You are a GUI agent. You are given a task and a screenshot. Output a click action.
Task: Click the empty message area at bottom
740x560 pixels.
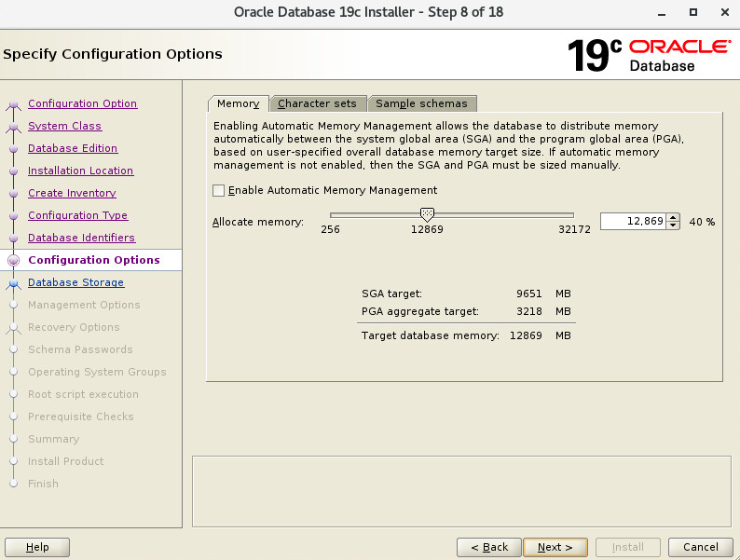click(x=461, y=491)
